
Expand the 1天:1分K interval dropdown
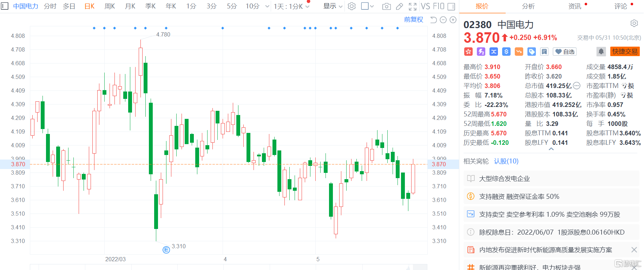tap(291, 6)
